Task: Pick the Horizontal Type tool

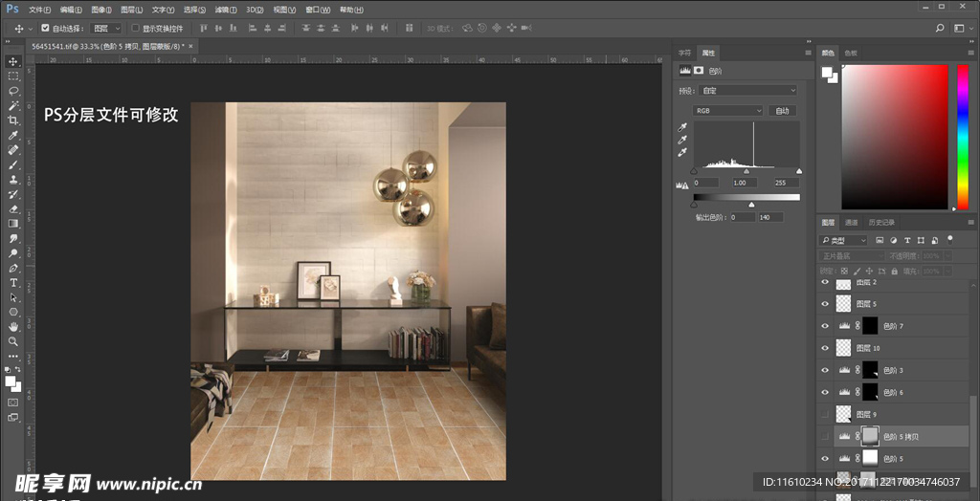Action: coord(13,282)
